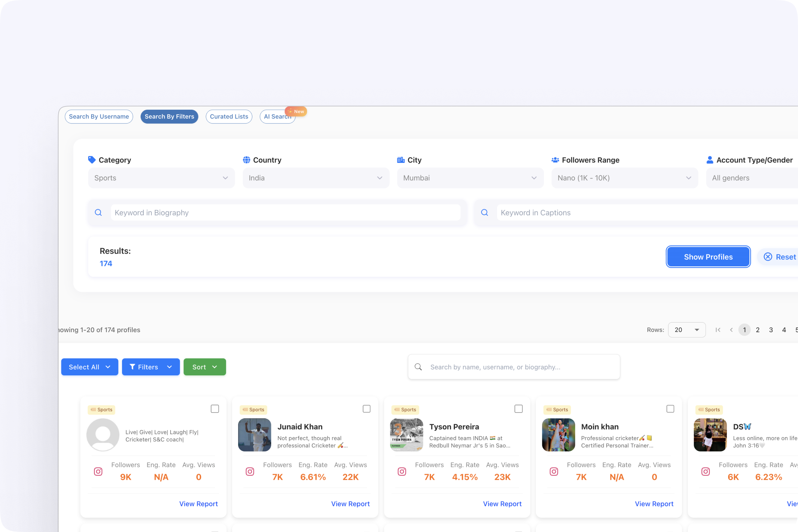Click the Tyson Pereira name
The width and height of the screenshot is (798, 532).
(454, 427)
